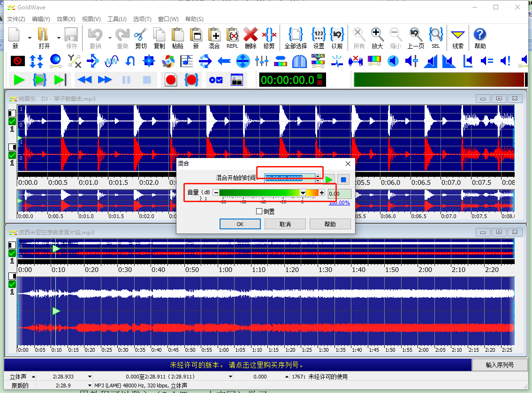Viewport: 532px width, 393px height.
Task: Confirm the mix dialog with OK
Action: 240,224
